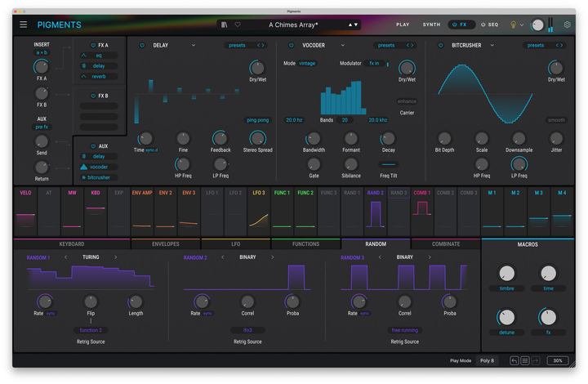This screenshot has height=384, width=588.
Task: Click the master volume knob
Action: [537, 25]
